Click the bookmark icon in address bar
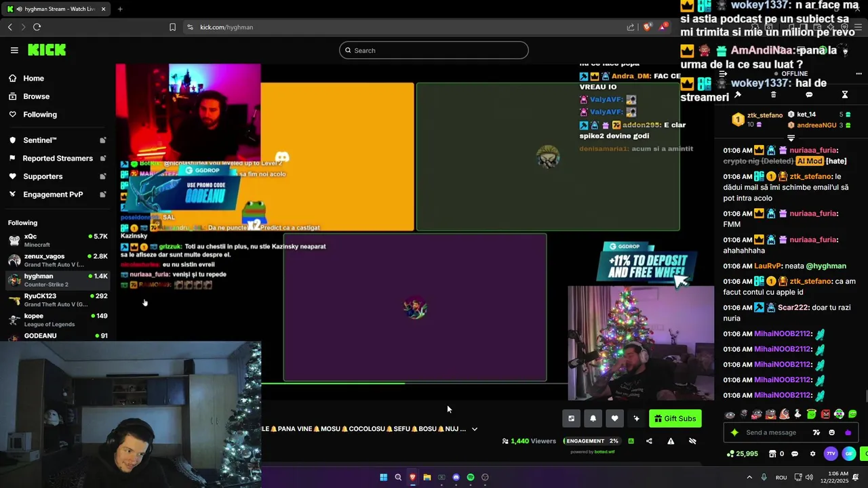This screenshot has height=488, width=868. click(x=172, y=27)
